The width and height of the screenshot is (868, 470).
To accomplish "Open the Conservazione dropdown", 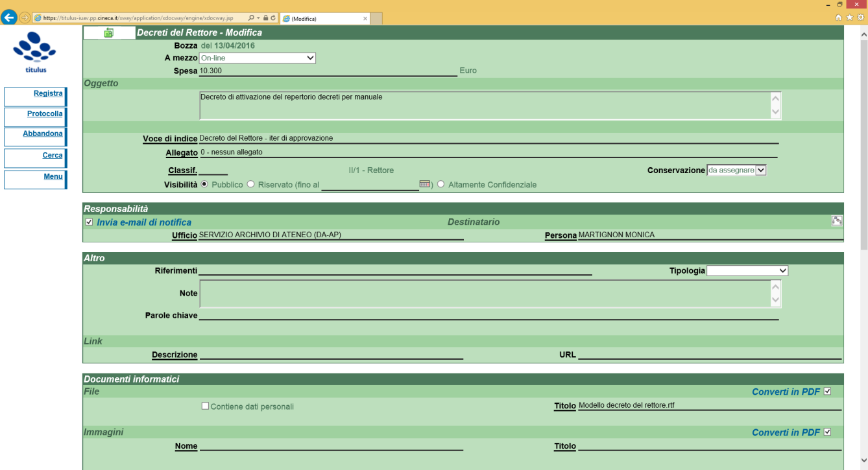I will point(737,170).
